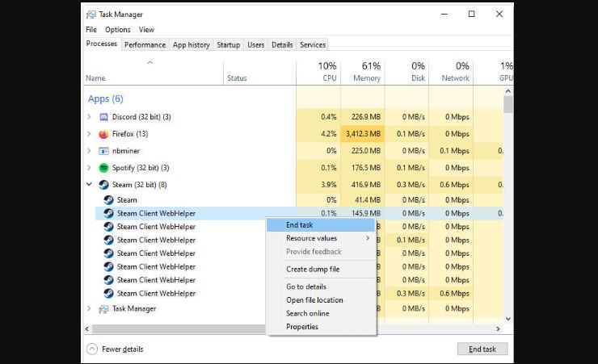Switch to the Users tab

256,45
